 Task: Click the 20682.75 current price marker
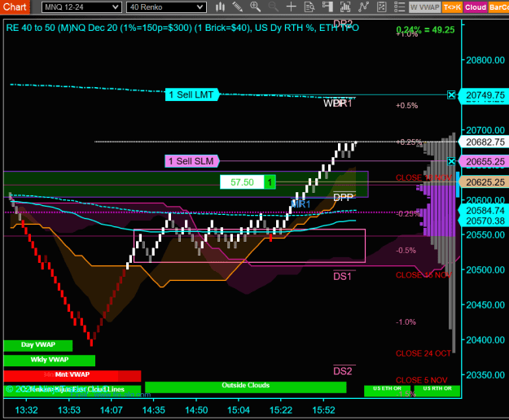tap(485, 142)
